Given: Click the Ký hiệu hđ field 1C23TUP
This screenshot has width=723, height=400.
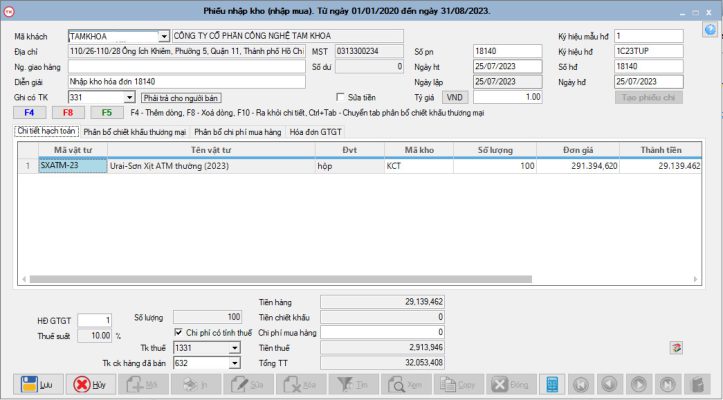Looking at the screenshot, I should (649, 51).
